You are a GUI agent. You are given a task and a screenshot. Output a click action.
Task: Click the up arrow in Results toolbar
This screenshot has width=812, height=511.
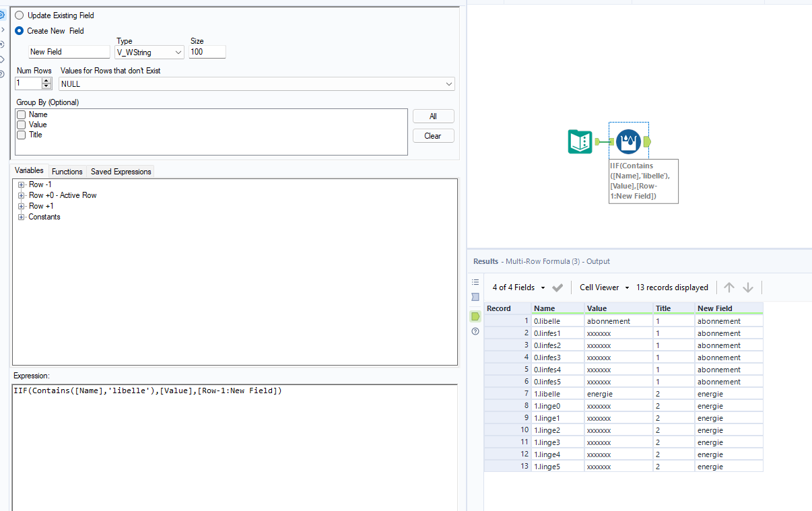pyautogui.click(x=729, y=287)
